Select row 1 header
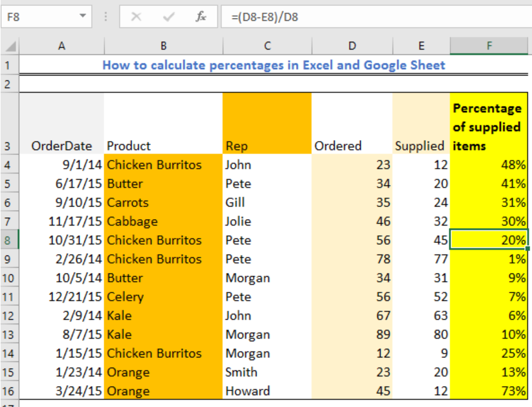 [x=10, y=65]
